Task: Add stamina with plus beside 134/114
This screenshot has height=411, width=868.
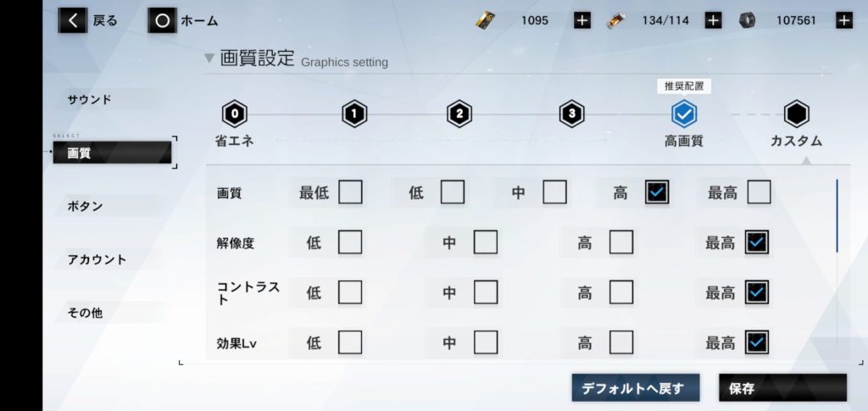Action: [713, 20]
